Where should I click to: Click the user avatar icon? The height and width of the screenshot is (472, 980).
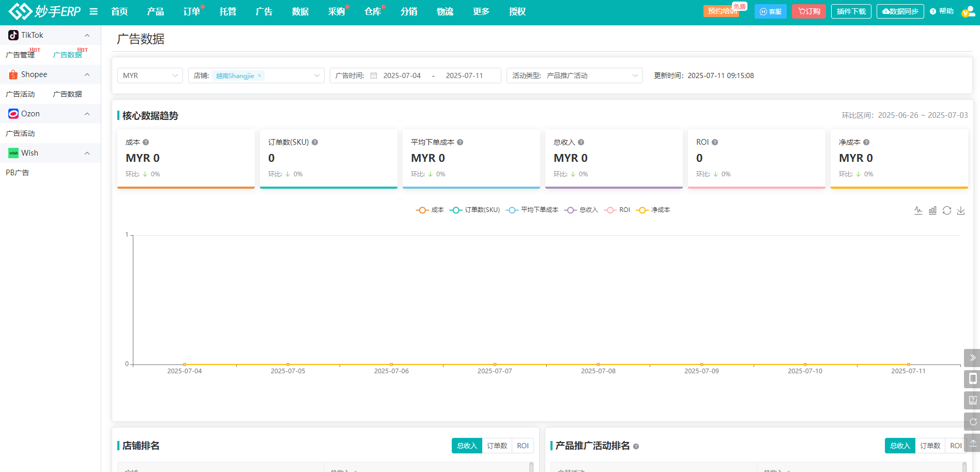pos(968,11)
